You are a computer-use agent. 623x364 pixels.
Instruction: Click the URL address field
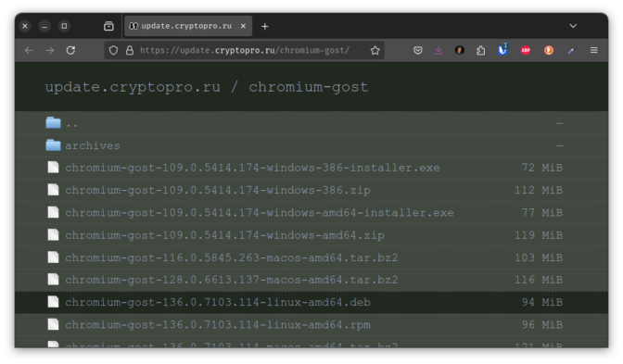245,50
